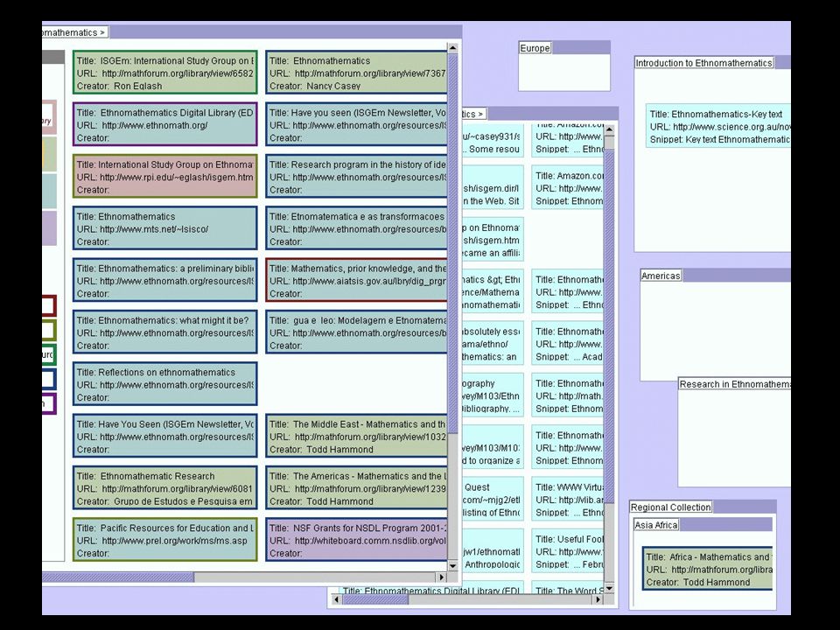This screenshot has height=630, width=840.
Task: Select the purple outlined legend box
Action: (49, 404)
